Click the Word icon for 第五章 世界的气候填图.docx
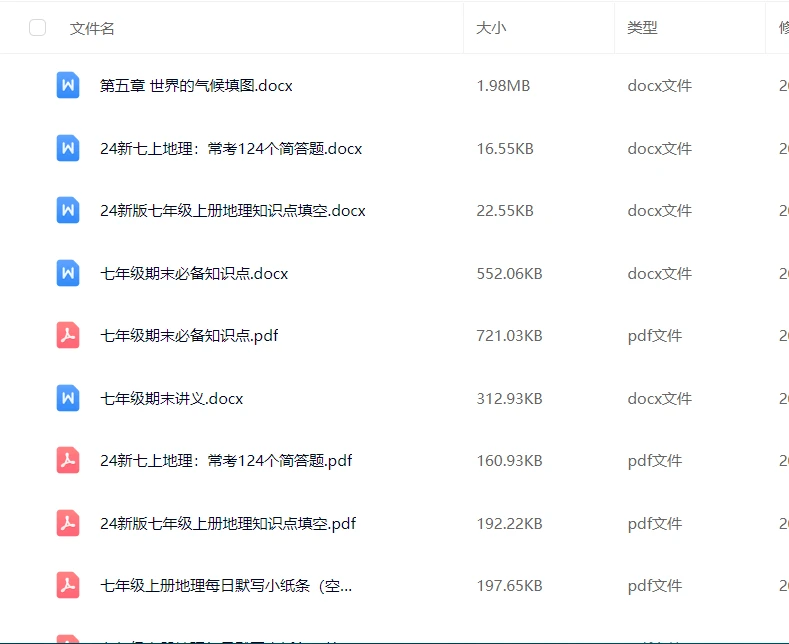Viewport: 789px width, 644px height. pos(68,85)
